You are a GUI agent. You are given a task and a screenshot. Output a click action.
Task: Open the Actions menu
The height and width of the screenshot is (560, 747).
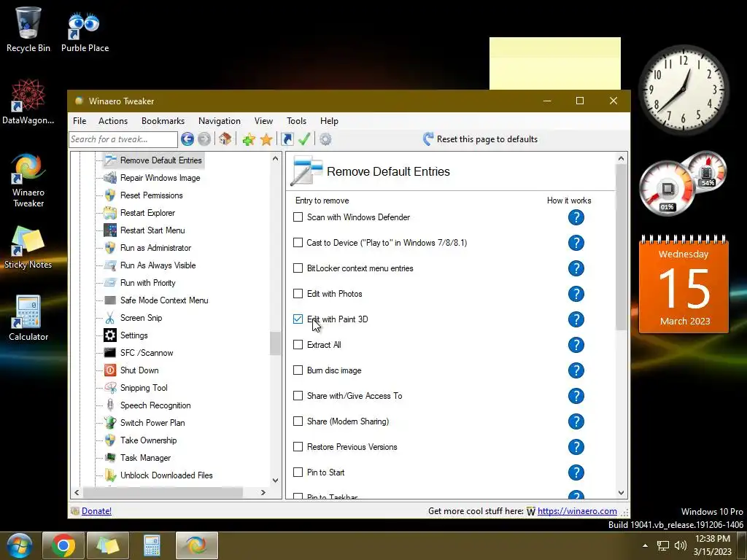113,121
